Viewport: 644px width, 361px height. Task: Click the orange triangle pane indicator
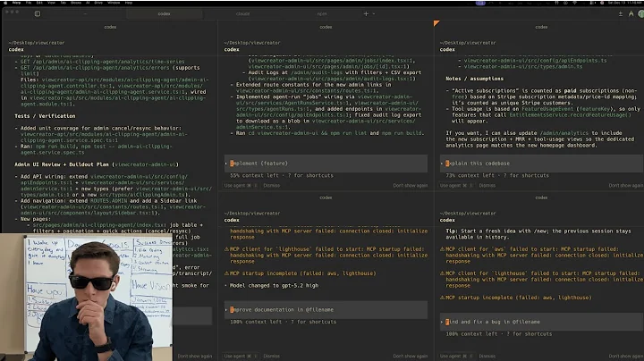[436, 23]
